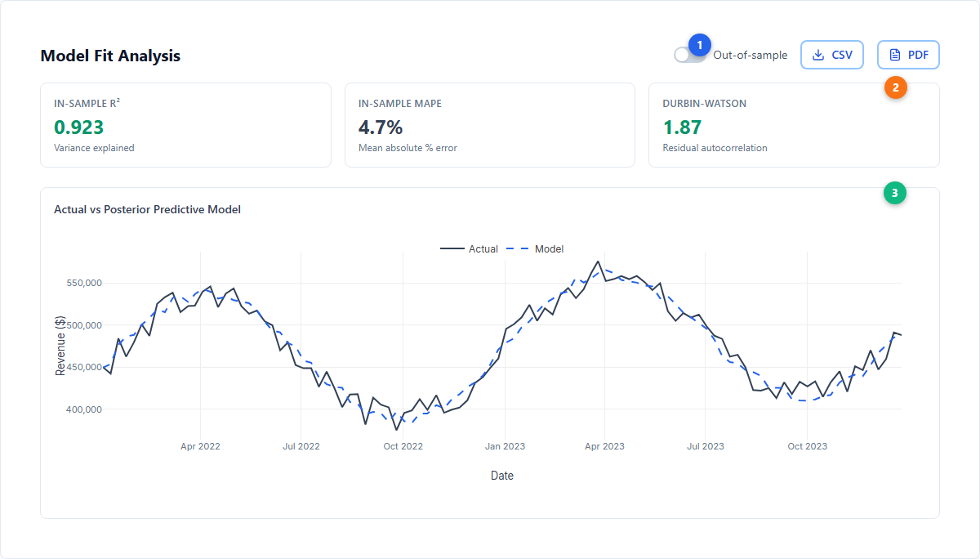Viewport: 980px width, 559px height.
Task: Hide the Model series via the legend
Action: point(535,248)
